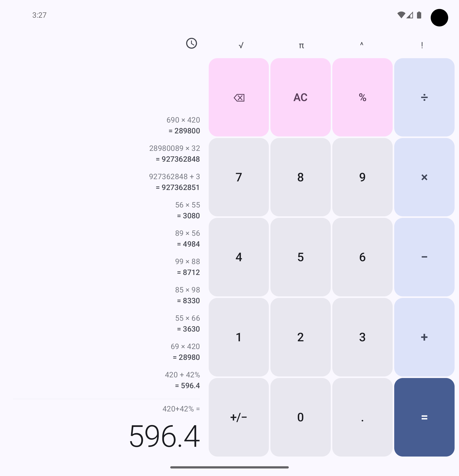Toggle the number sign with +/−
This screenshot has width=459, height=476.
pyautogui.click(x=239, y=417)
